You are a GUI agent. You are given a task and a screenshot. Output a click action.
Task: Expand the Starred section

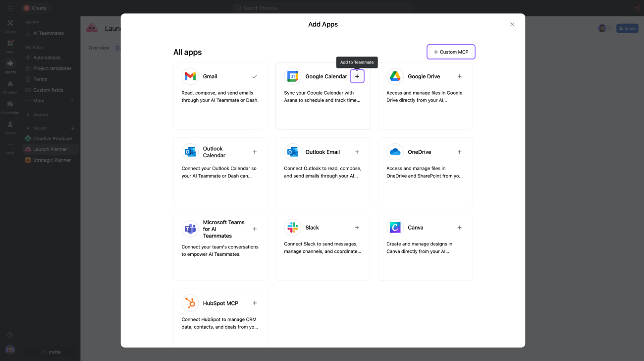click(x=28, y=115)
